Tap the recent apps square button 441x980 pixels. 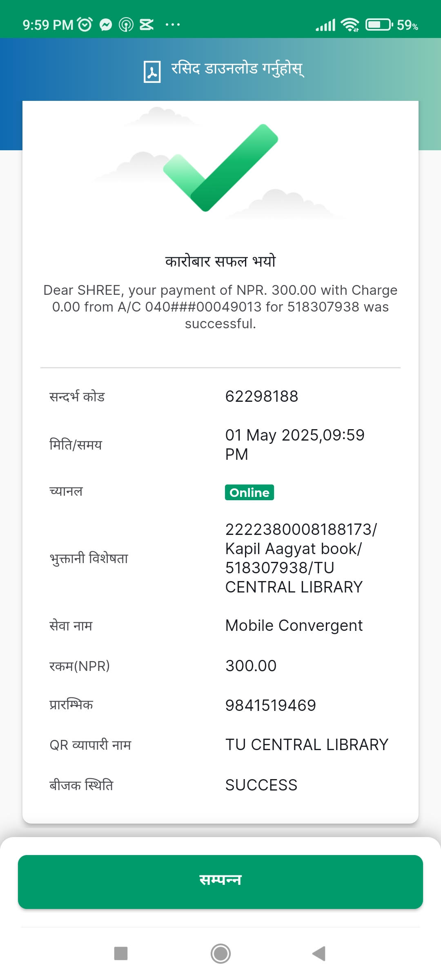[x=121, y=953]
